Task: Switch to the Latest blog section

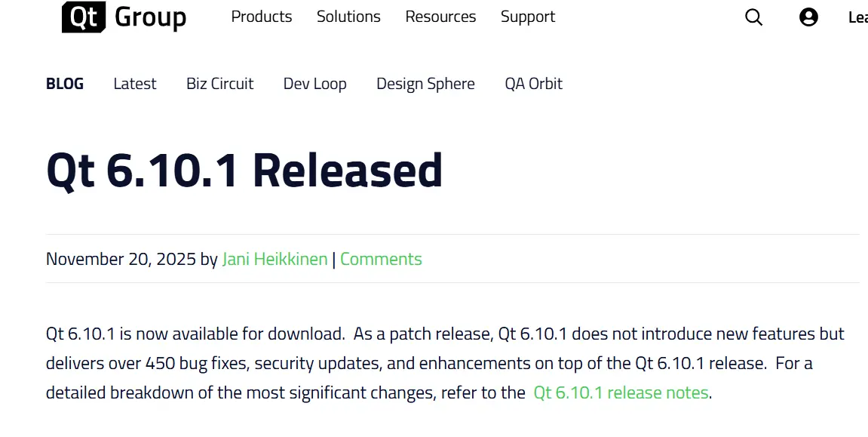Action: tap(135, 84)
